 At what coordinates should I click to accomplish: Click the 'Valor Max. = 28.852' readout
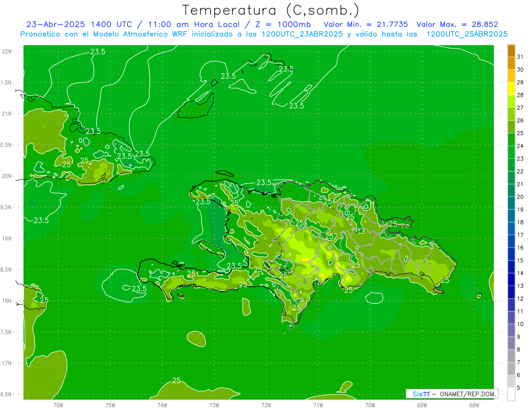coord(457,24)
